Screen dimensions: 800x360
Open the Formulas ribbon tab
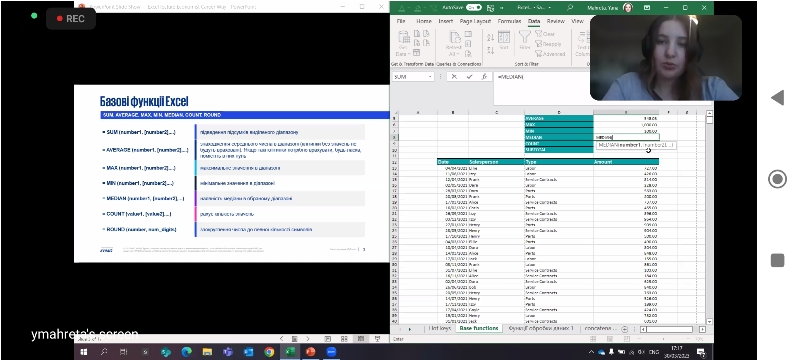(x=509, y=21)
